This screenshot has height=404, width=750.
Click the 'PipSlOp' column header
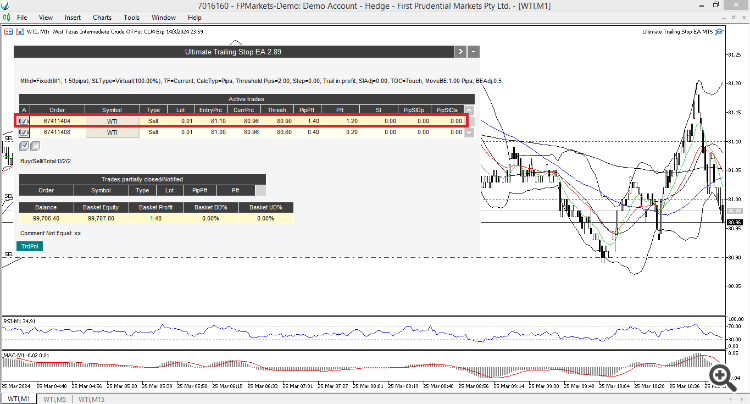414,110
